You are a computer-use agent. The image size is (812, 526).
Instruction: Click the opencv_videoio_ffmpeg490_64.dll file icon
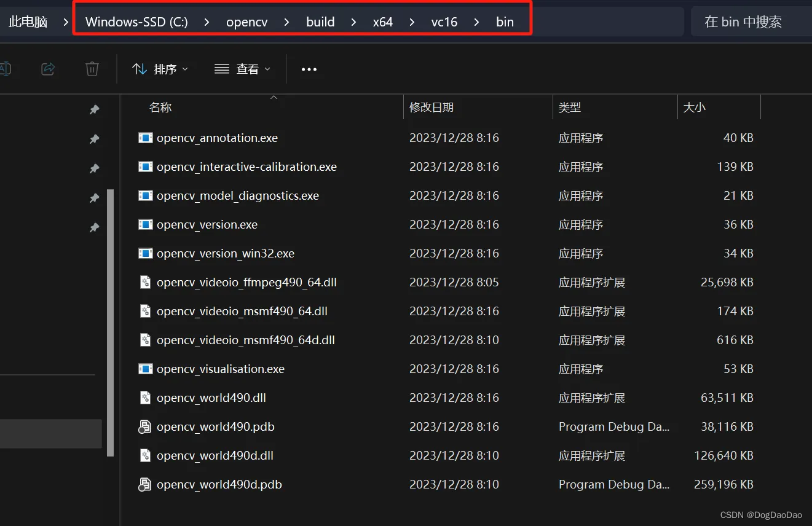tap(146, 283)
